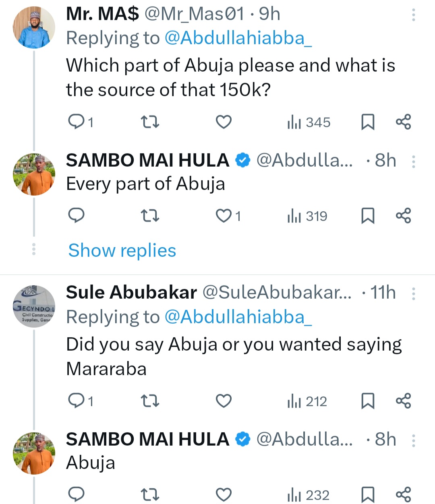
Task: Open more options for Mr. MA$'s tweet
Action: click(x=413, y=15)
